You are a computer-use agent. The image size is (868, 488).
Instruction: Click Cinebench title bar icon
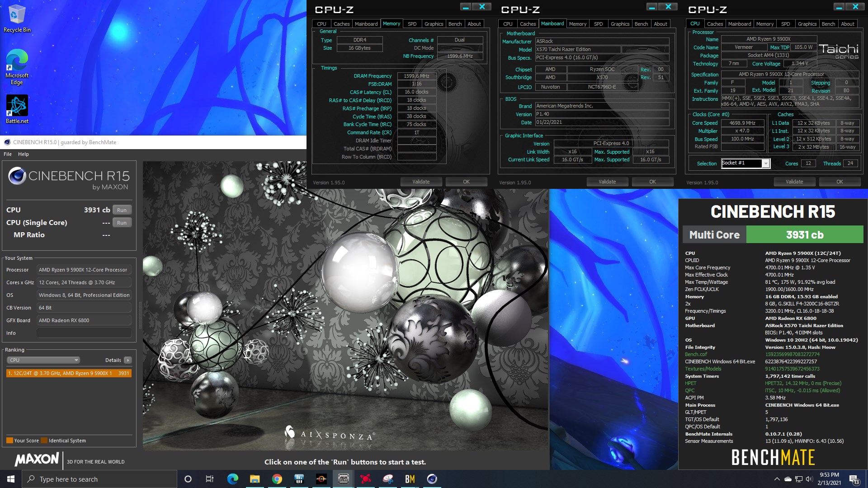[7, 142]
